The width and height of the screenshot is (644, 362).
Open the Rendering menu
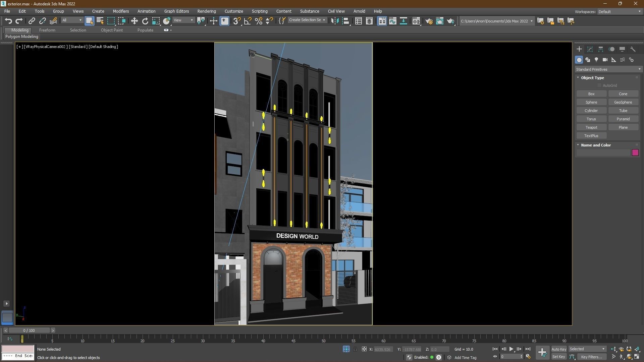[206, 11]
